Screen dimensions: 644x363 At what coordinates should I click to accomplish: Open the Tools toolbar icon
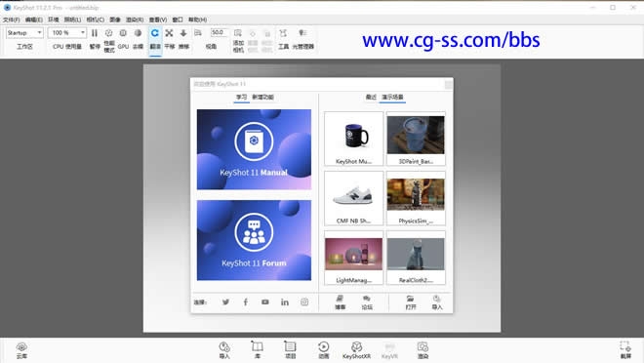[283, 39]
